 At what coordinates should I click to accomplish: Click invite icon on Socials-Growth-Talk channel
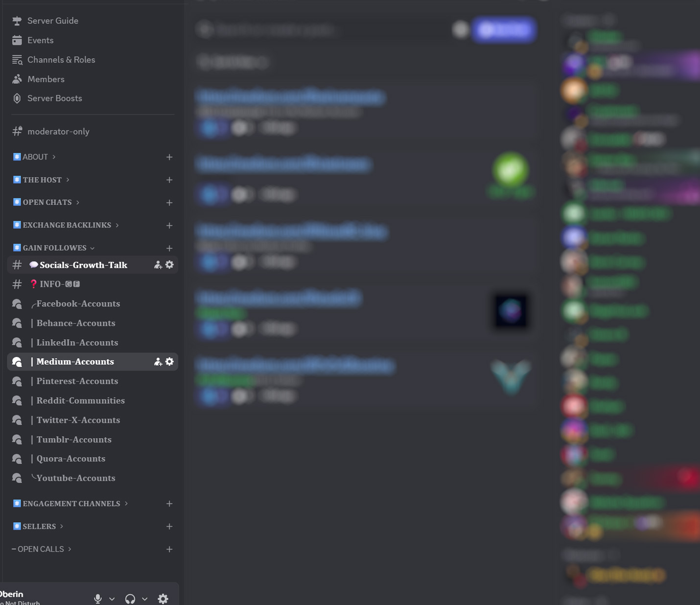tap(158, 265)
